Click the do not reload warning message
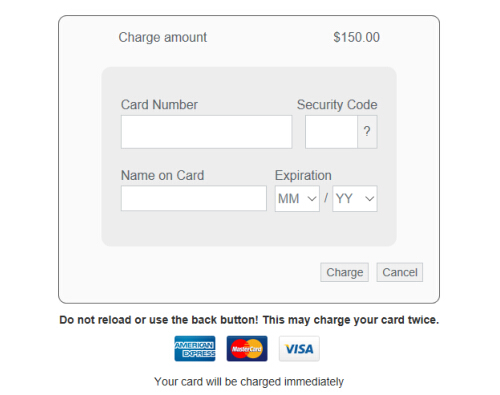500x395 pixels. [249, 320]
